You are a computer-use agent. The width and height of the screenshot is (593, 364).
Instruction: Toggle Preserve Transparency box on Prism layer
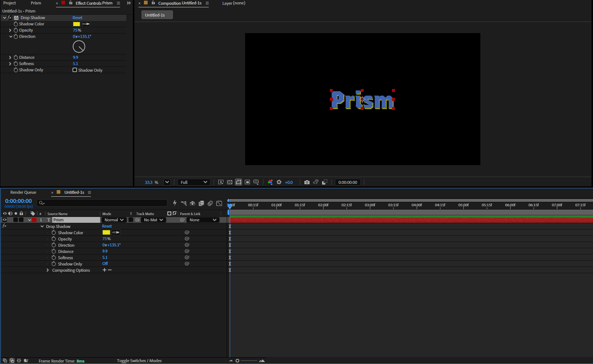[x=131, y=220]
